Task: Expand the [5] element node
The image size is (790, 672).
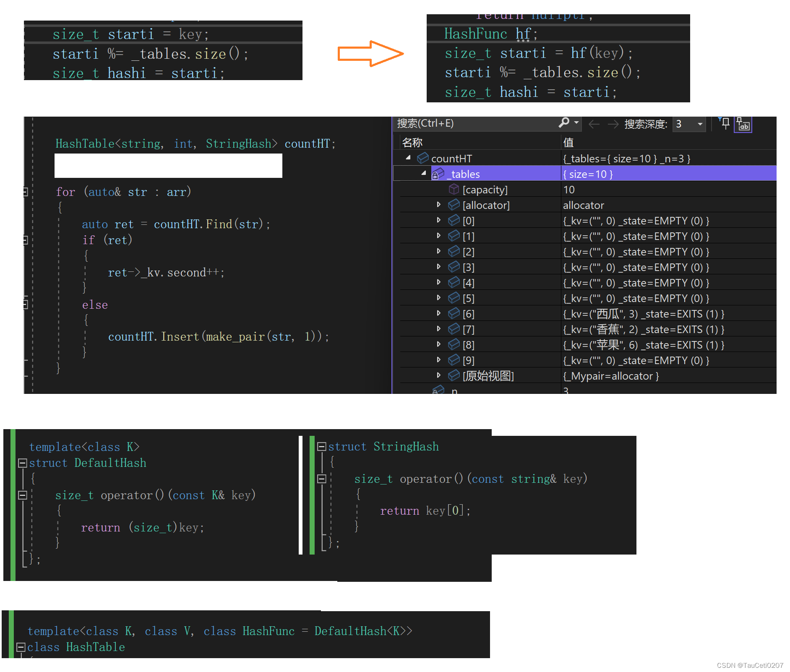Action: point(438,297)
